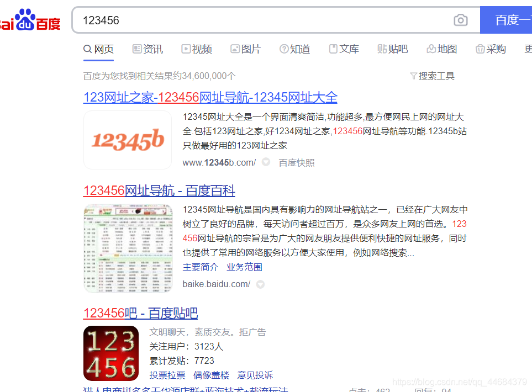532x392 pixels.
Task: Open the 图片 tab
Action: tap(246, 49)
